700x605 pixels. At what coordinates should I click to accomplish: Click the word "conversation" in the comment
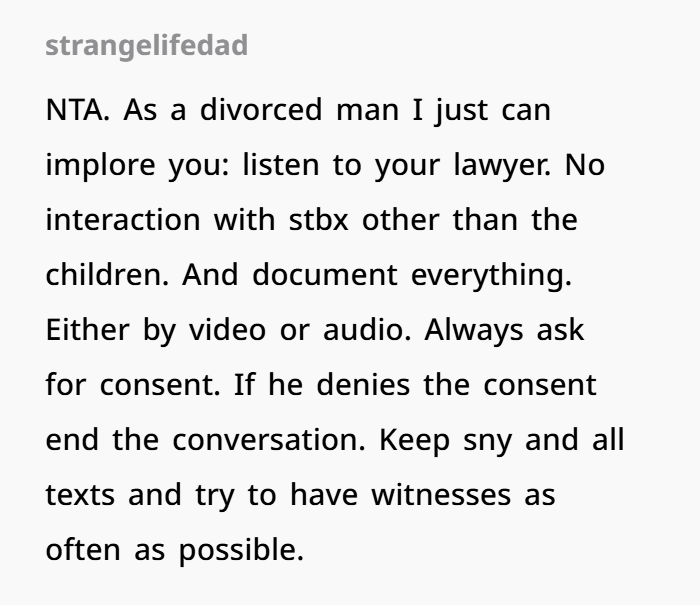269,440
